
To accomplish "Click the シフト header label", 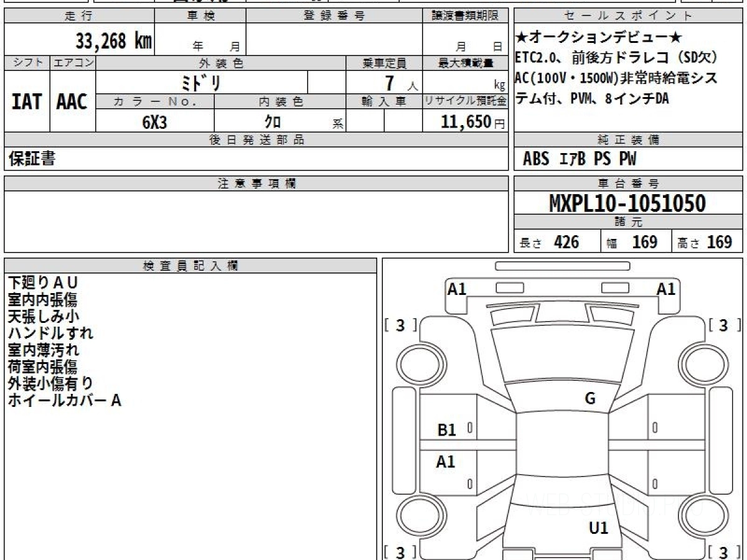I will pos(27,63).
